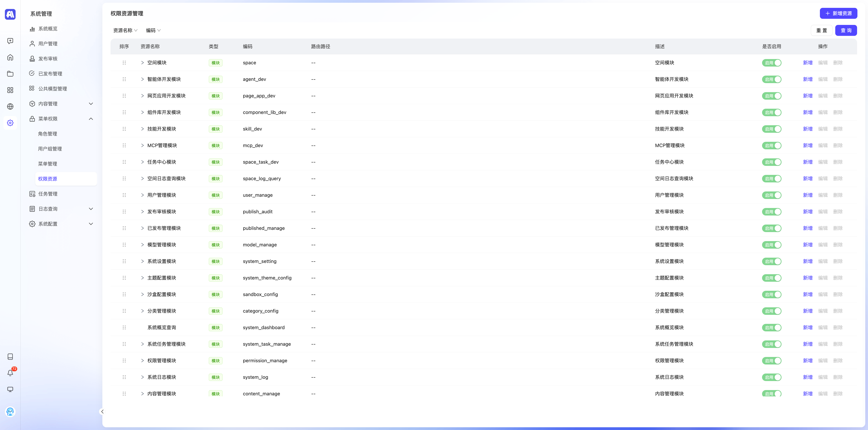Disable the skill_dev module switch
Image resolution: width=868 pixels, height=430 pixels.
(x=771, y=129)
